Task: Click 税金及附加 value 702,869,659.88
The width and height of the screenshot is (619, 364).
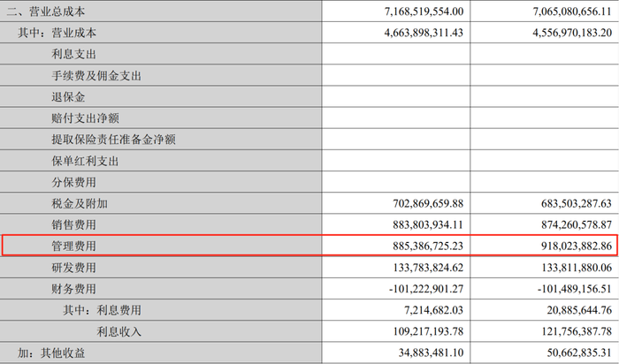Action: [x=428, y=203]
